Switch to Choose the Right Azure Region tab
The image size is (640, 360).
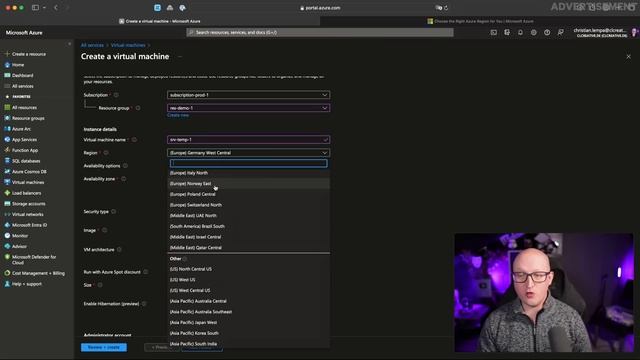click(x=480, y=21)
